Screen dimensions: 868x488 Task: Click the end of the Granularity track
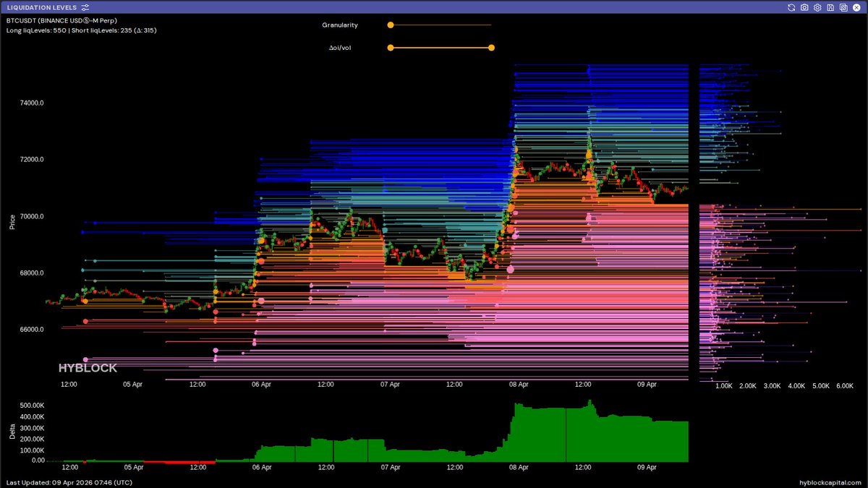[x=490, y=25]
